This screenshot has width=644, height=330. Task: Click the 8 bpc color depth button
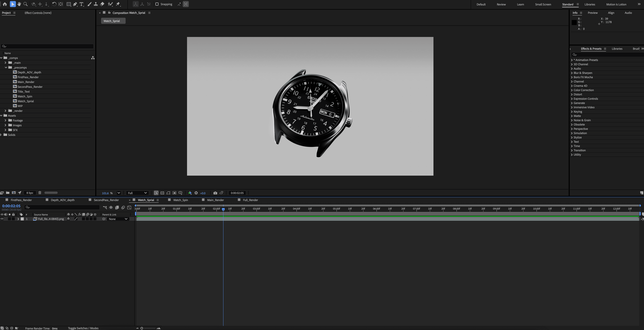(30, 193)
